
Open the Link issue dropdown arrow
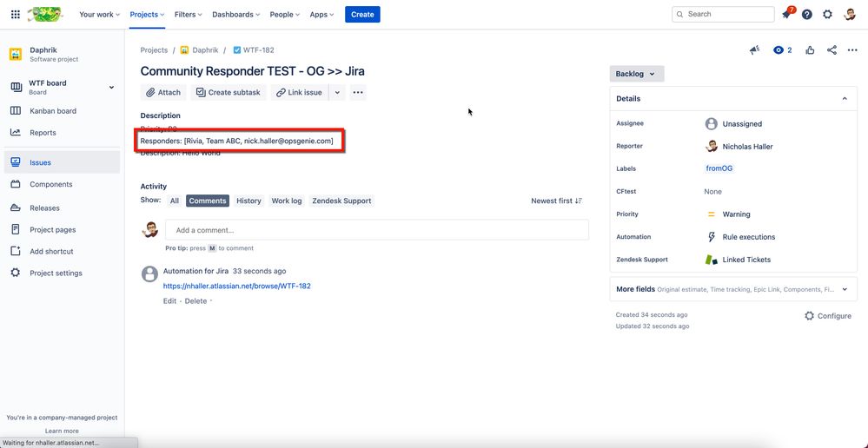click(337, 92)
